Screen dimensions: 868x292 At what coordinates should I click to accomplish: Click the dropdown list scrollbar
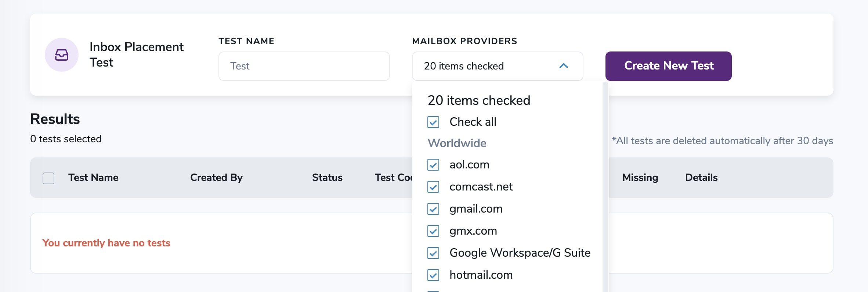click(x=605, y=187)
